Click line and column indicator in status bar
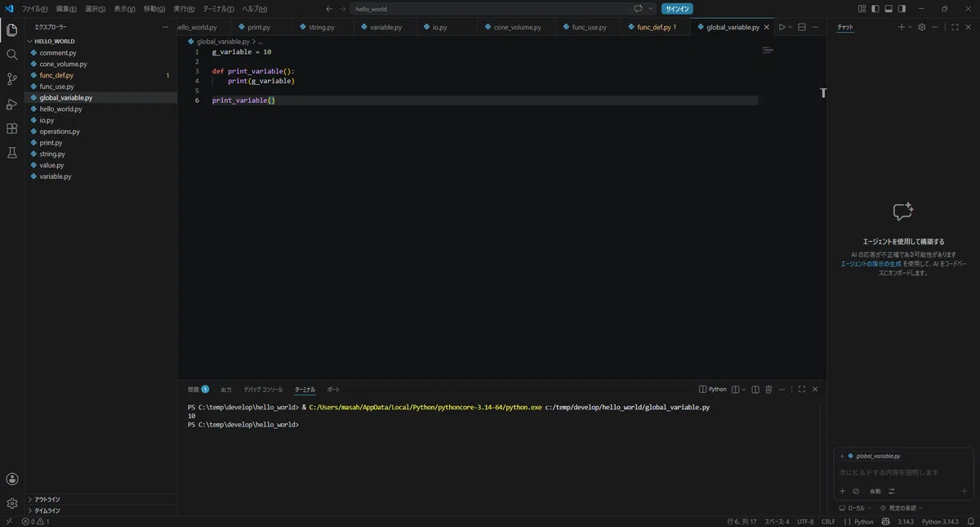The width and height of the screenshot is (980, 527). pos(742,521)
